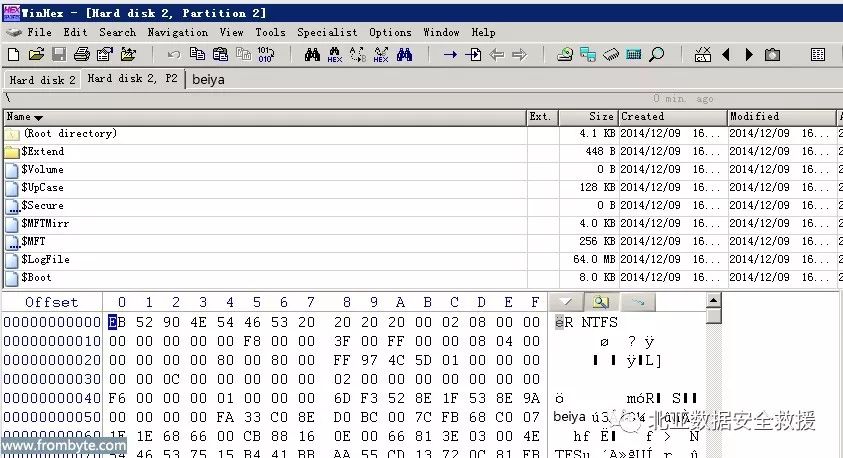
Task: Switch to the Hard disk 2 tab
Action: (42, 80)
